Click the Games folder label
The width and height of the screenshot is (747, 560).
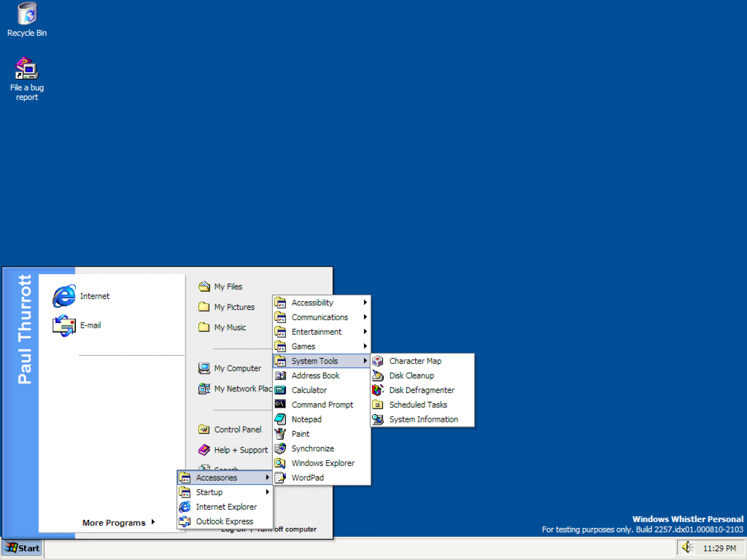coord(303,346)
